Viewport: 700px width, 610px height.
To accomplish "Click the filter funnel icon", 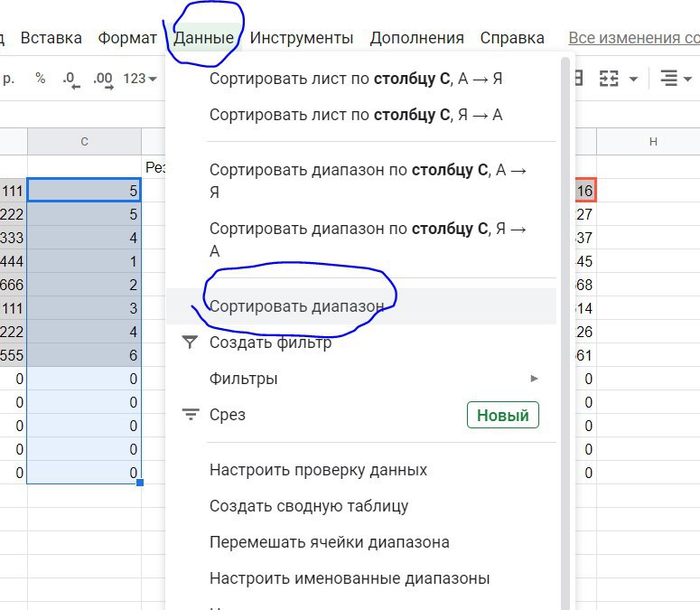I will tap(190, 343).
